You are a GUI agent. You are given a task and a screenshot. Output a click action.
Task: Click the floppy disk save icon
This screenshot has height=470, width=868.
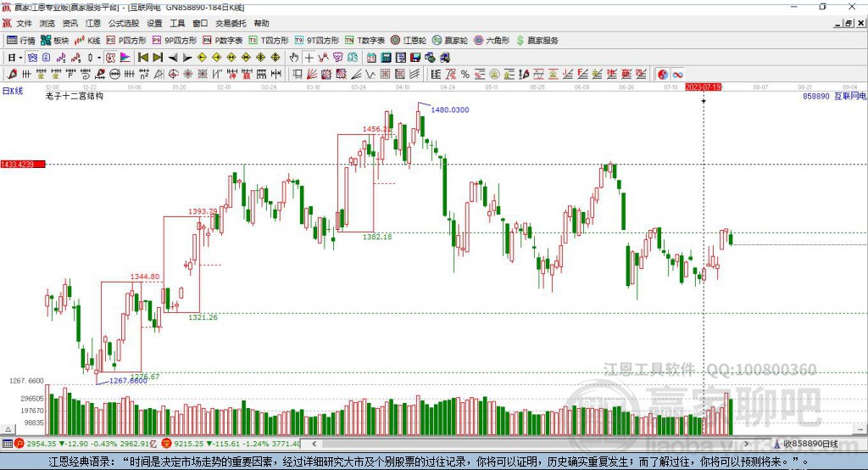pos(415,58)
